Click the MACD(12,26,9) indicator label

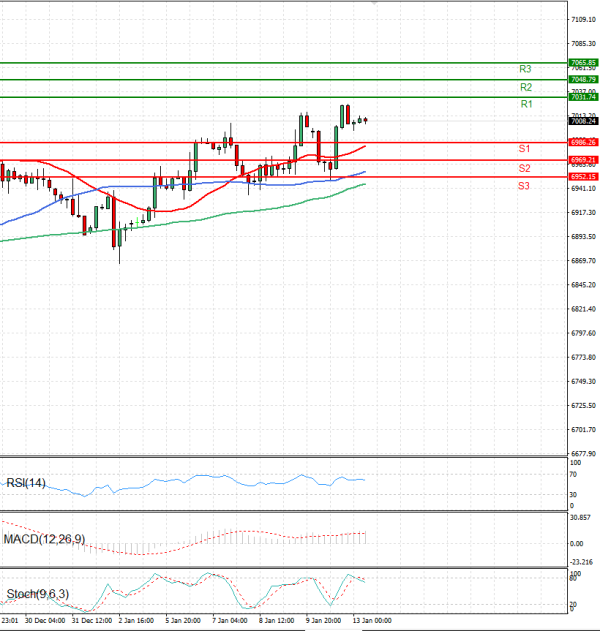click(x=42, y=539)
